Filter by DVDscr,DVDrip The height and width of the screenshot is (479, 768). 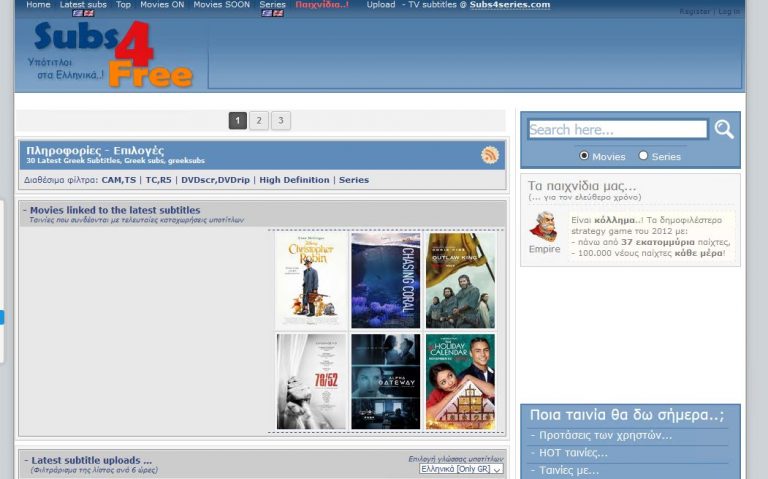click(216, 180)
